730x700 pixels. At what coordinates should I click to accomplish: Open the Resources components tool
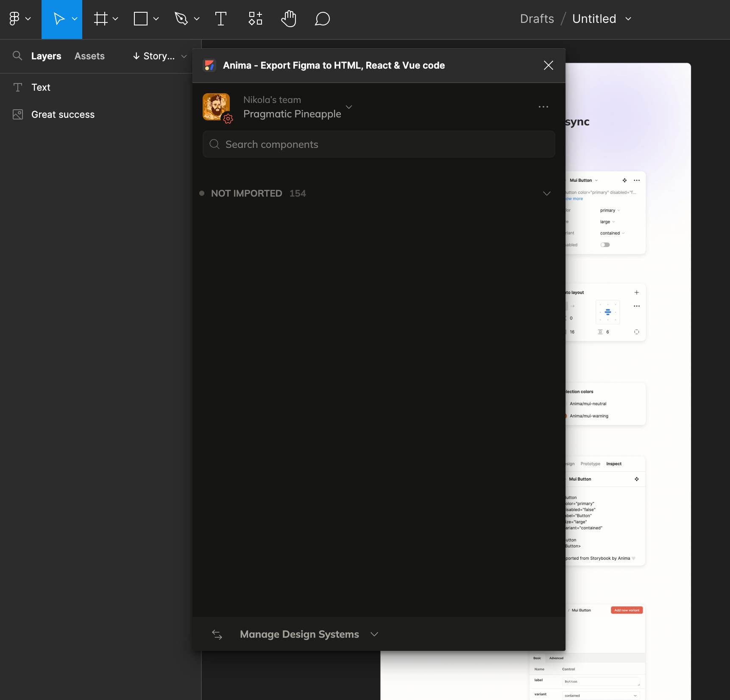tap(255, 19)
